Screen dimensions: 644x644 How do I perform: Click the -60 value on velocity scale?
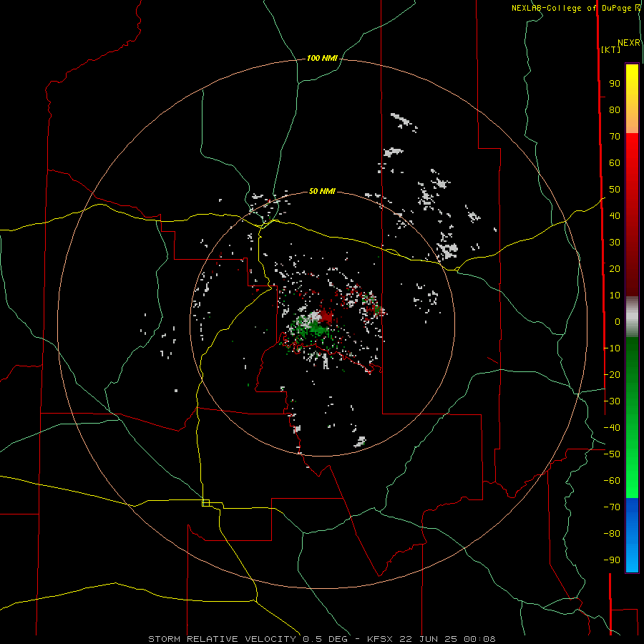tap(612, 481)
